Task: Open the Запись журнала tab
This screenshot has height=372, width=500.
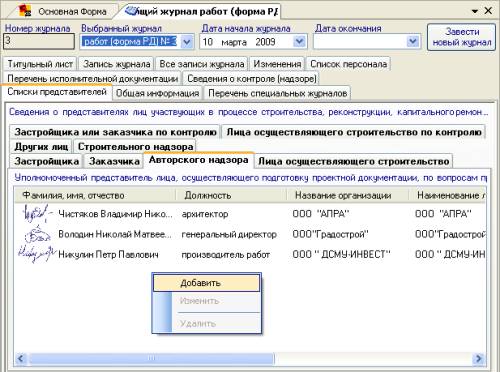Action: point(117,64)
